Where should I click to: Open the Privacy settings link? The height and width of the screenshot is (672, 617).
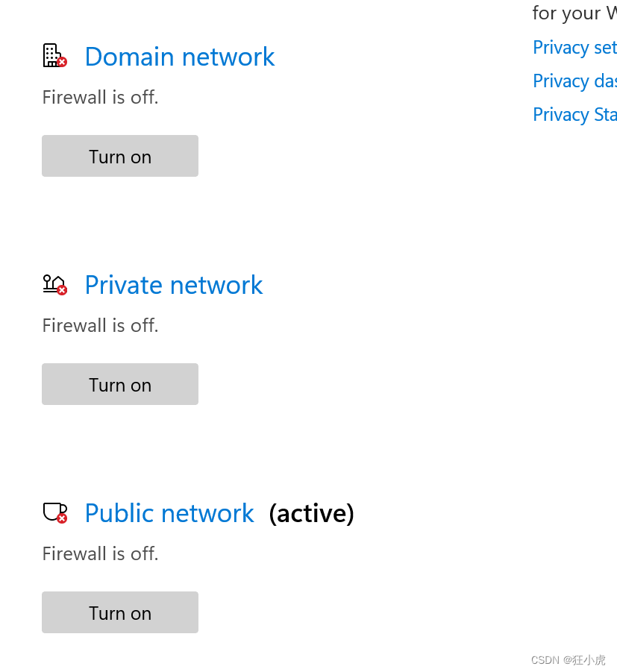coord(574,47)
